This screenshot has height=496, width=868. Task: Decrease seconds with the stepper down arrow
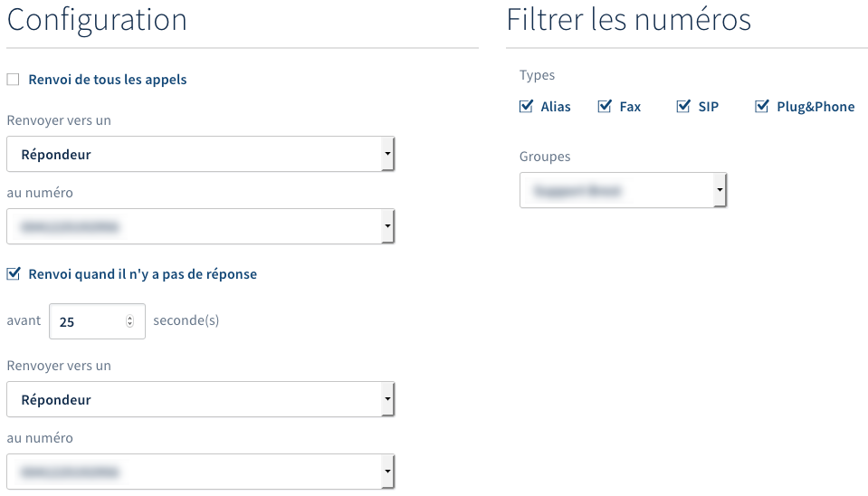point(130,325)
